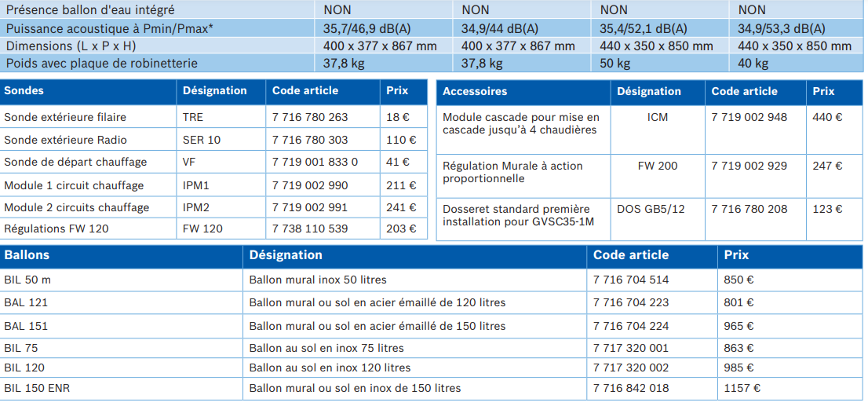Click 'Ballon mural ou sol en inox de 150 litres'
The image size is (868, 406).
click(x=355, y=388)
